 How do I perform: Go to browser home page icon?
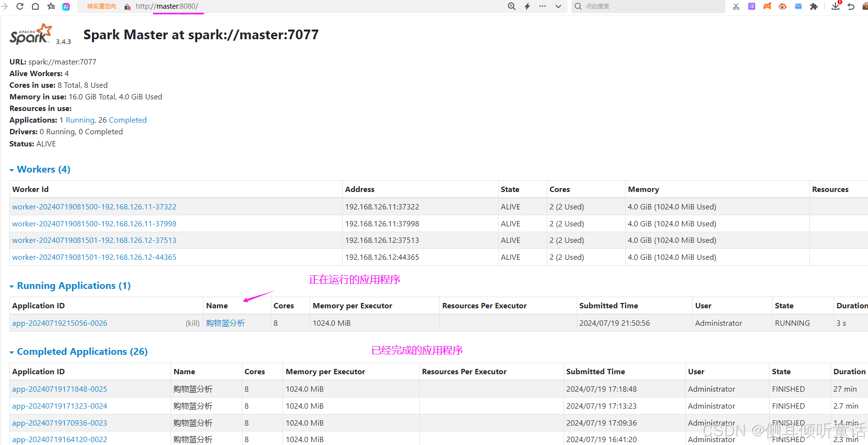coord(35,6)
